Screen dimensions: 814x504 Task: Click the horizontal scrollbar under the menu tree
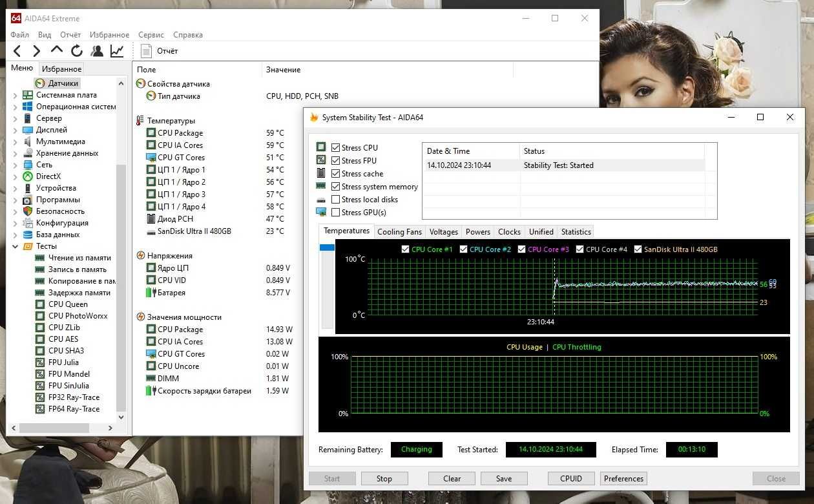tap(54, 428)
